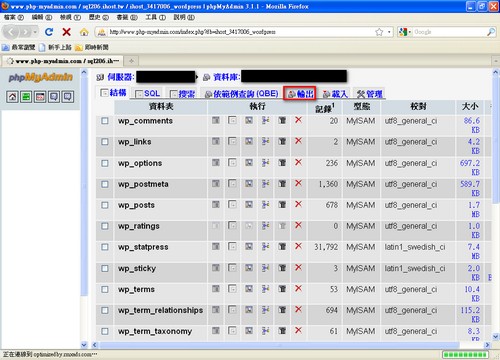500x360 pixels.
Task: Click 大小 column header
Action: (x=470, y=106)
